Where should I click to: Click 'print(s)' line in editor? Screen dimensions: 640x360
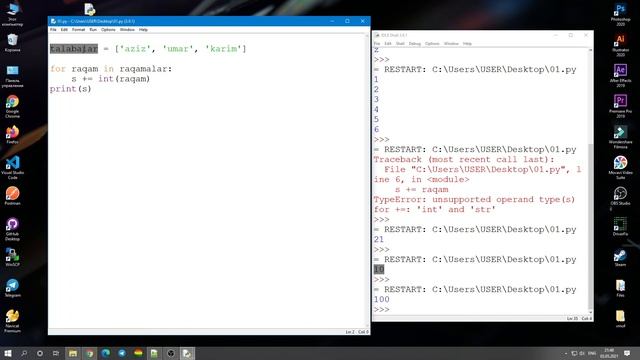tap(71, 89)
